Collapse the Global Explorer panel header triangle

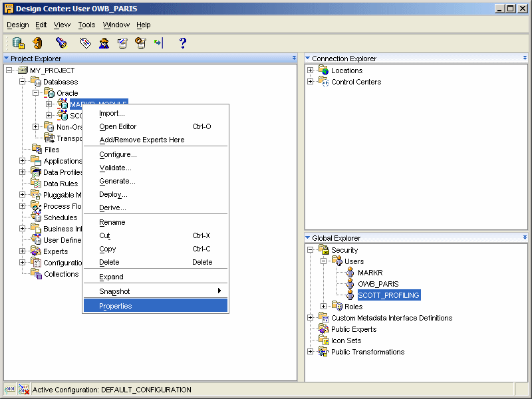point(307,238)
